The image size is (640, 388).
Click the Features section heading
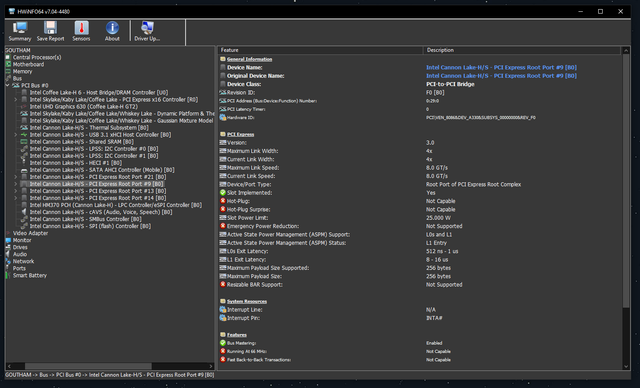[237, 335]
